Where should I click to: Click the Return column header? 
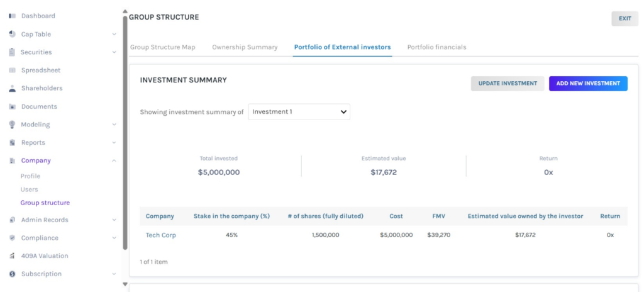click(x=610, y=216)
